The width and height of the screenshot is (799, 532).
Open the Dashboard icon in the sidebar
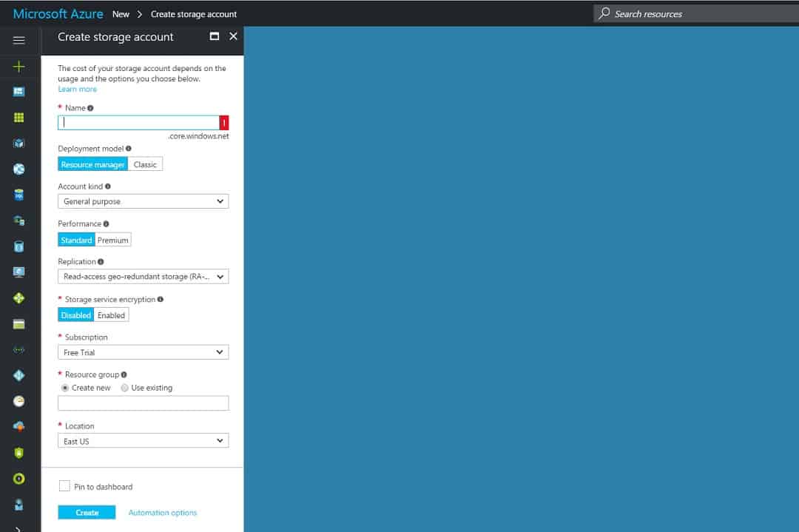tap(18, 92)
